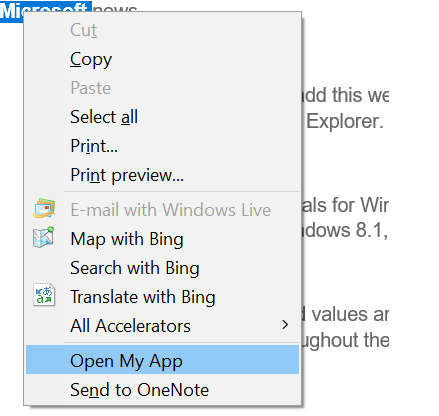Select the grayed-out Cut entry

pyautogui.click(x=162, y=30)
